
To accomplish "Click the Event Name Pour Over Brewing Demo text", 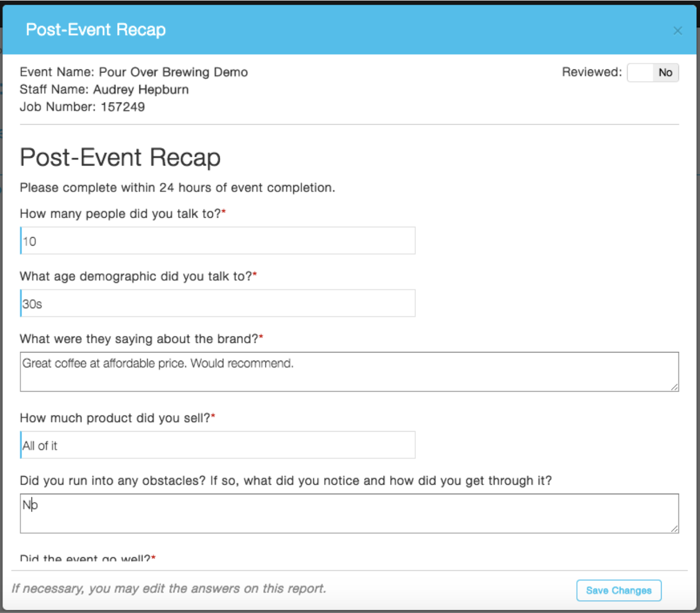I will coord(133,72).
